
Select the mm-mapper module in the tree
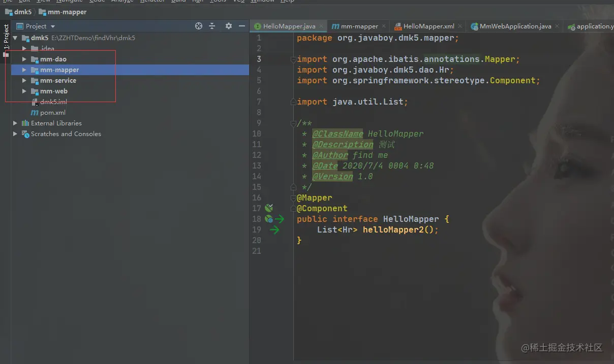59,70
